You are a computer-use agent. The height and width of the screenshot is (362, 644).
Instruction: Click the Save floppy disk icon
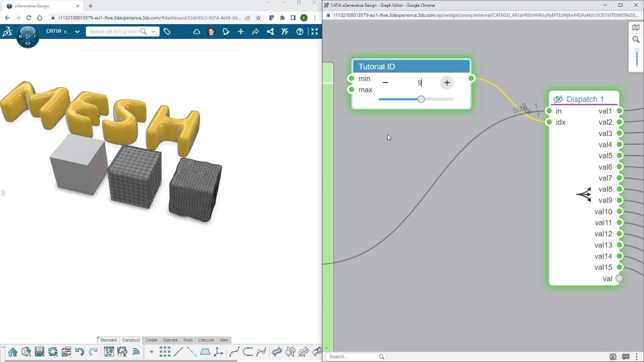pyautogui.click(x=40, y=352)
